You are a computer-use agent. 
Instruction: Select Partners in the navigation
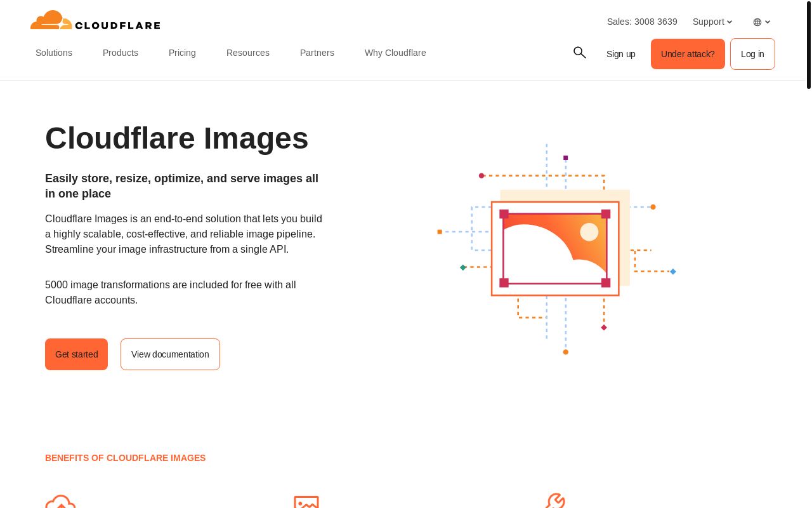317,53
